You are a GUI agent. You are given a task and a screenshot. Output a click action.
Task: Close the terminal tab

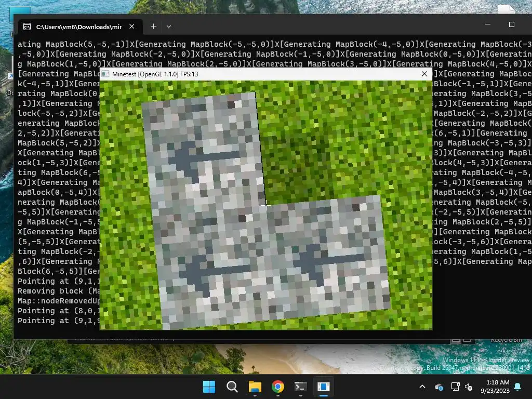coord(132,26)
